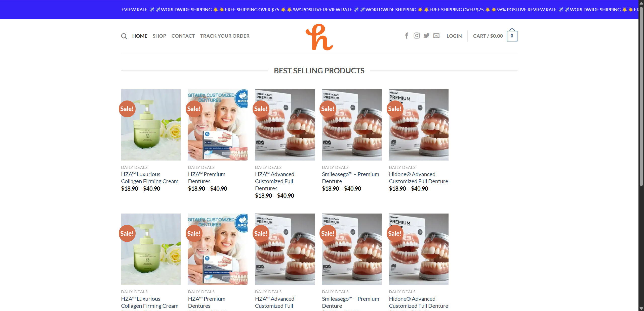
Task: Click the page vertical scrollbar thumb
Action: 641,95
